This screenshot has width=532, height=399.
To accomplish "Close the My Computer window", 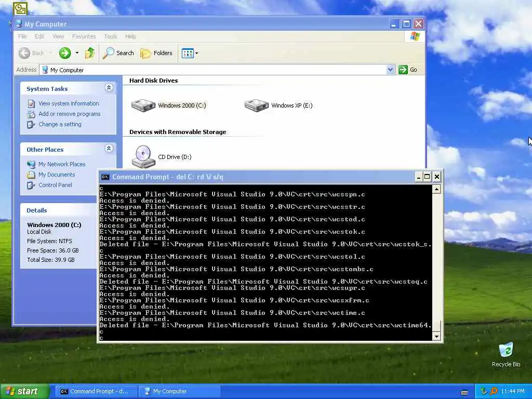I will click(419, 24).
